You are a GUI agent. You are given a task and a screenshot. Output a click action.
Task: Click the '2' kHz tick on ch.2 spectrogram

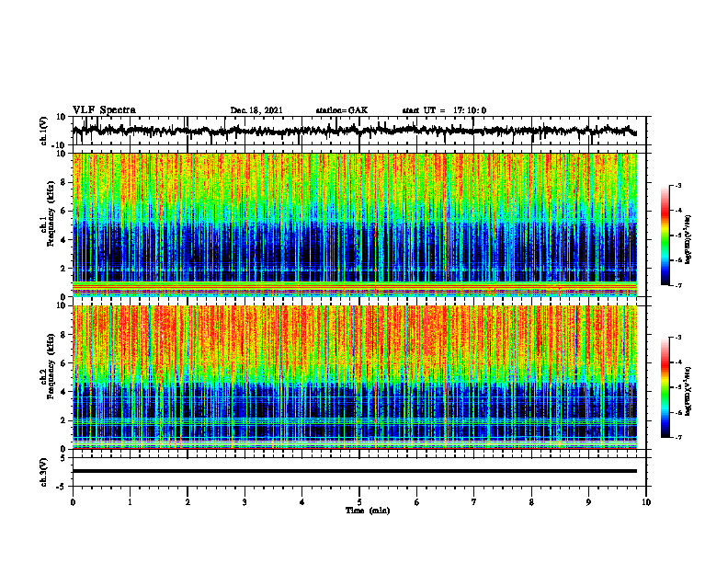(x=63, y=420)
